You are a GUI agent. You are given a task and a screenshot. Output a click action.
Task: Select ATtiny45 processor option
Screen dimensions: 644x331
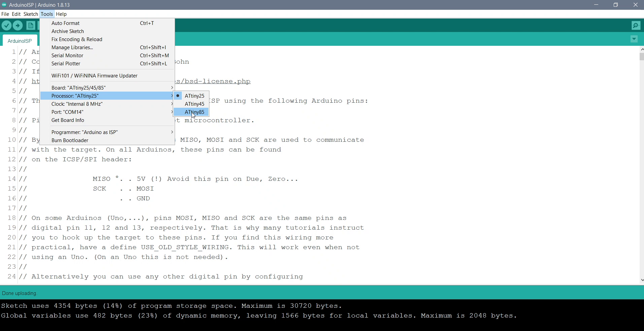click(191, 104)
